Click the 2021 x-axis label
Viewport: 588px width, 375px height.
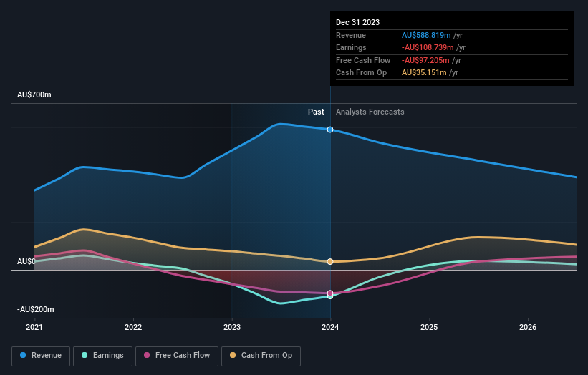[34, 328]
